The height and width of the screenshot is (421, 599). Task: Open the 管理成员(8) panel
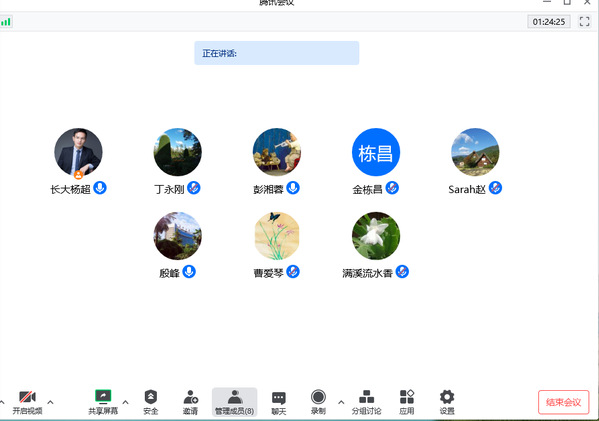[x=235, y=402]
